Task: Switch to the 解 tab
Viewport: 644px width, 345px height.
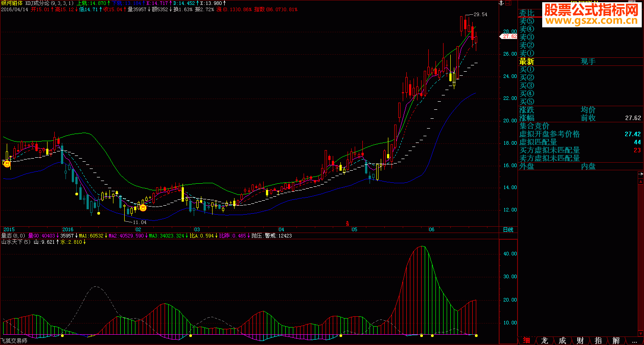Action: point(616,341)
